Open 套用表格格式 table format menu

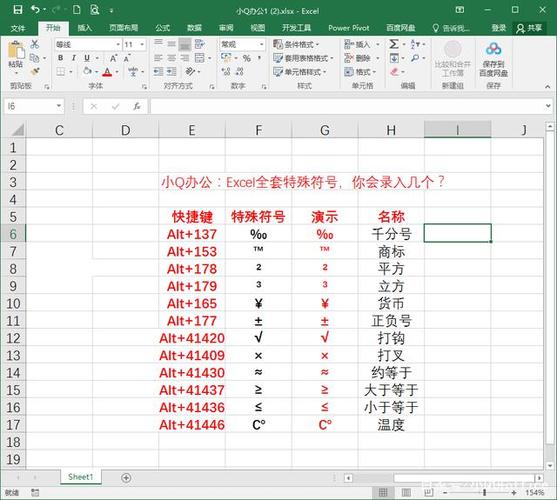click(x=303, y=58)
